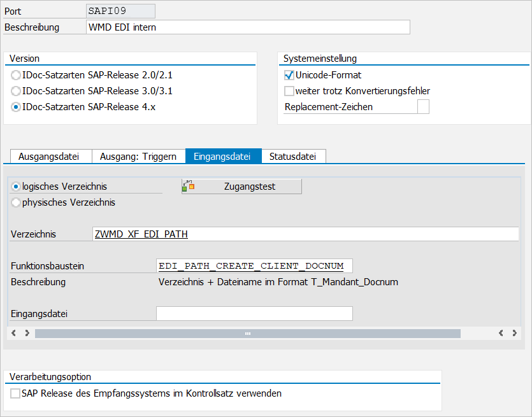Click the horizontal scrollbar thumb
This screenshot has height=417, width=532.
247,333
